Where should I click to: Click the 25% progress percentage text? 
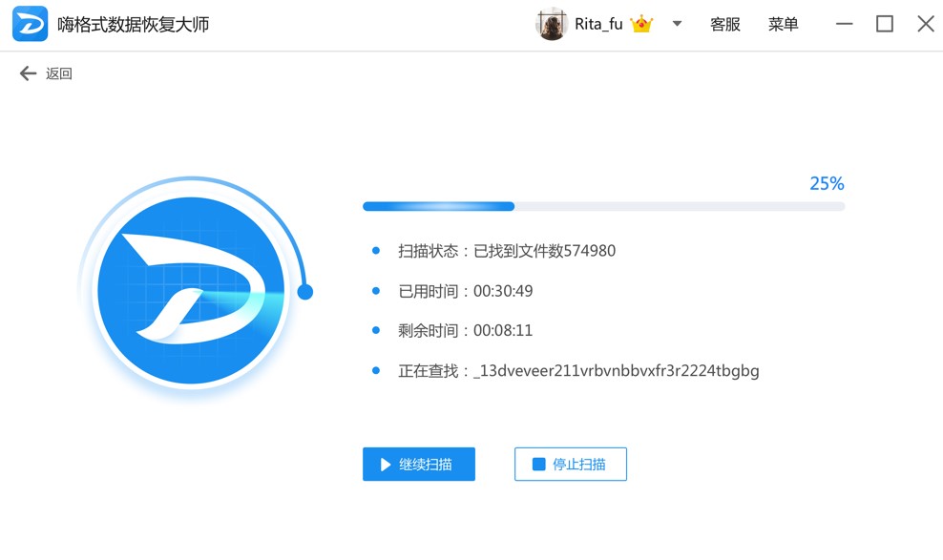coord(826,183)
